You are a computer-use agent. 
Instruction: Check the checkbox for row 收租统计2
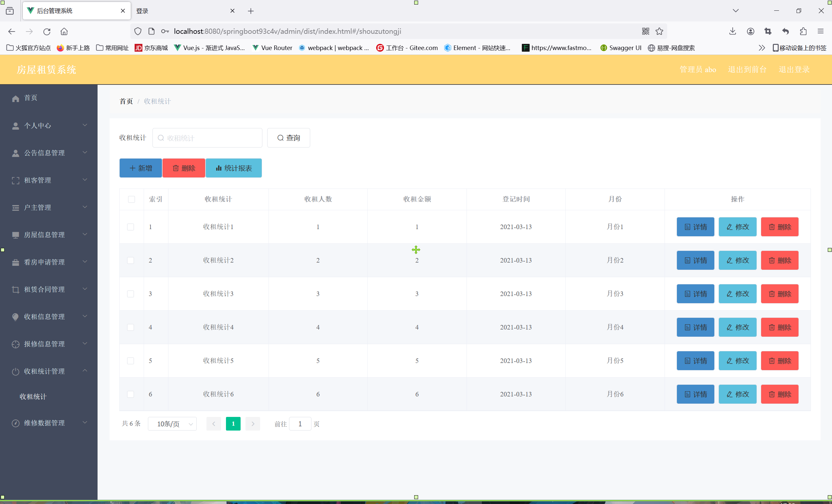130,260
